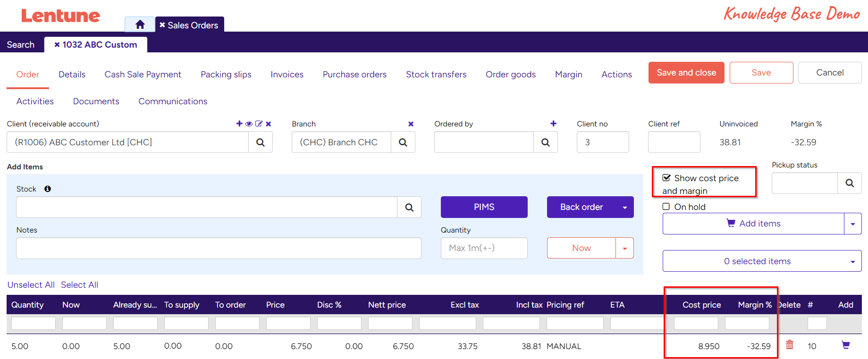Click the Back order button
Viewport: 868px width, 359px height.
(x=581, y=207)
